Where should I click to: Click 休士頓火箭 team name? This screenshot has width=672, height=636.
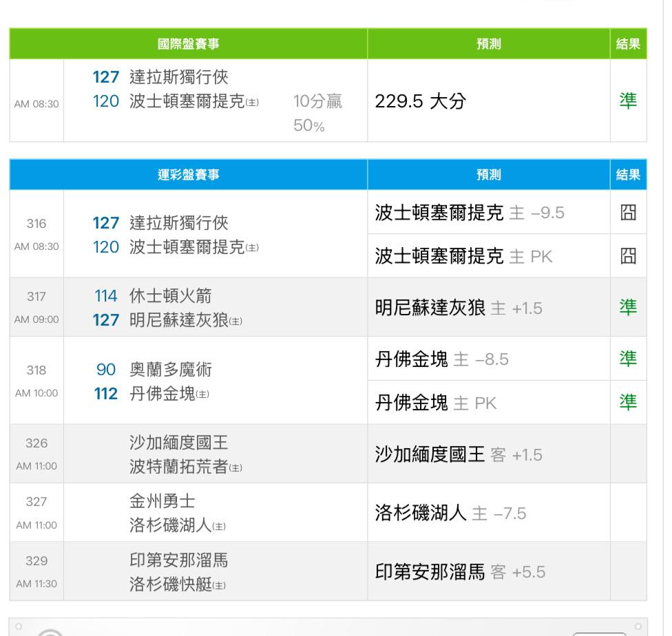tap(171, 296)
